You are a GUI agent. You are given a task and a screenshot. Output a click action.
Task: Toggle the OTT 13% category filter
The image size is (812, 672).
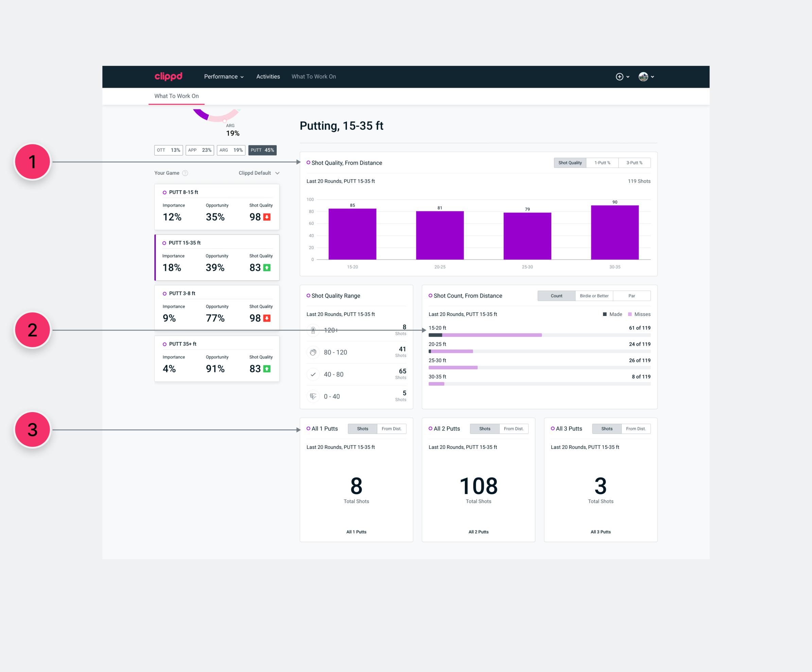coord(167,149)
